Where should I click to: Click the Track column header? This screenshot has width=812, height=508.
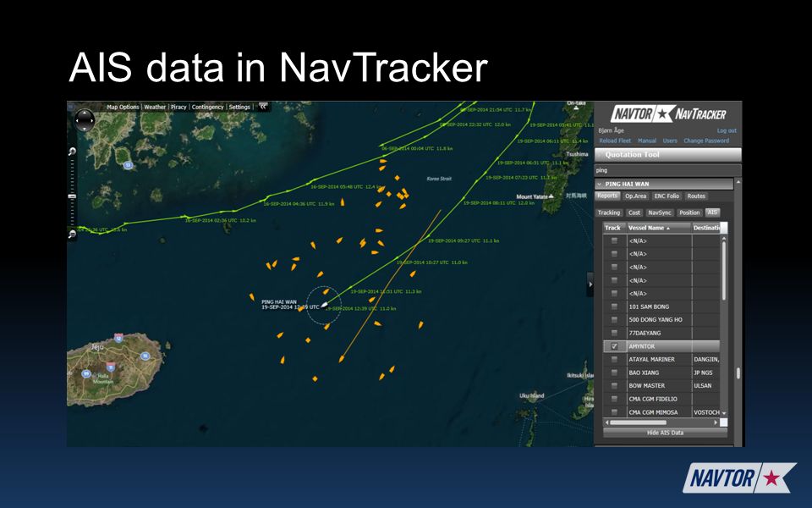pos(614,228)
